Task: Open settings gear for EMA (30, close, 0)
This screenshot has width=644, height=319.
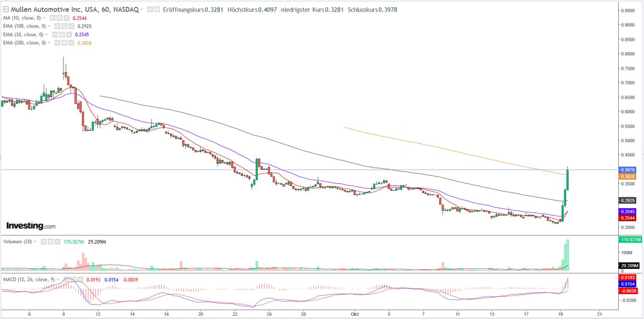Action: tap(62, 34)
